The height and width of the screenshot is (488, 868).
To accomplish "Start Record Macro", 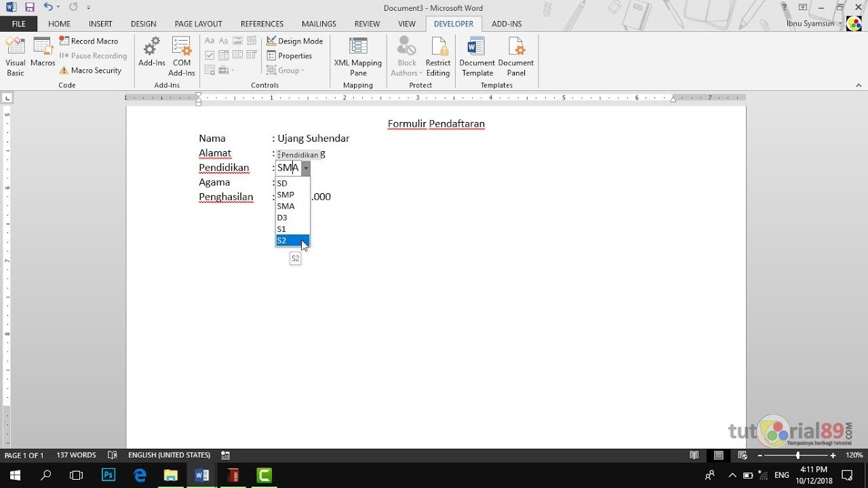I will point(88,41).
